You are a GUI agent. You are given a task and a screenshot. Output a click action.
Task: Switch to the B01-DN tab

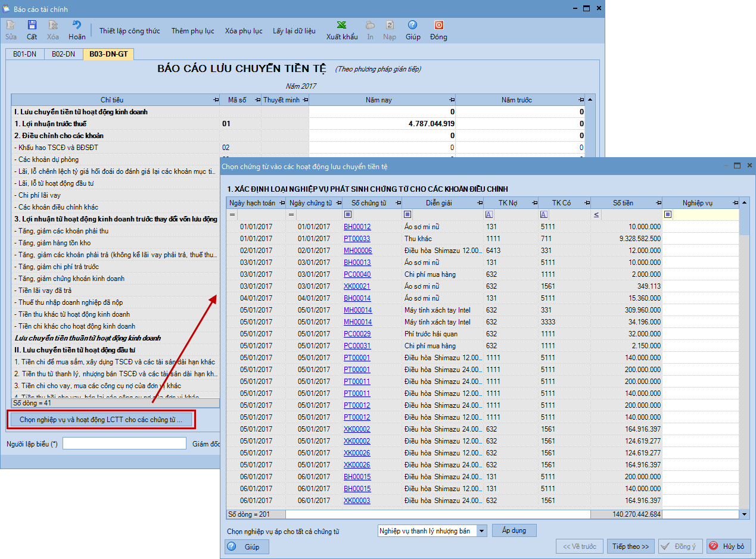tap(24, 54)
